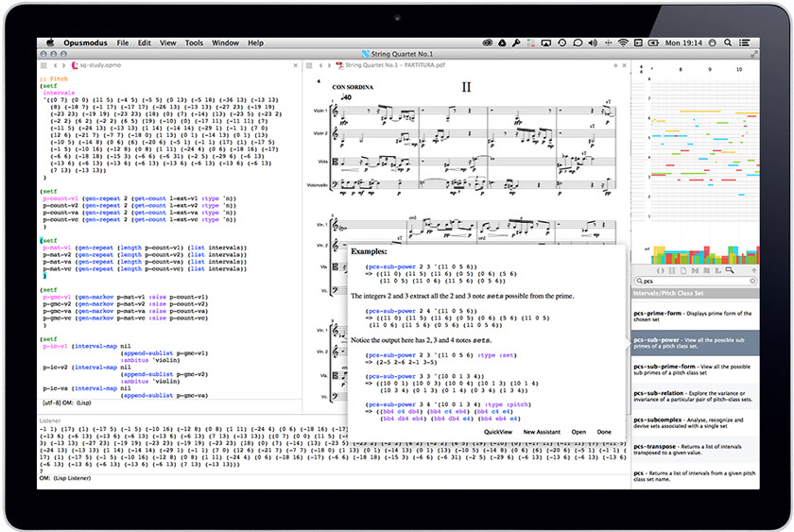
Task: Click the grid icon in utilities toolbar
Action: (x=672, y=271)
